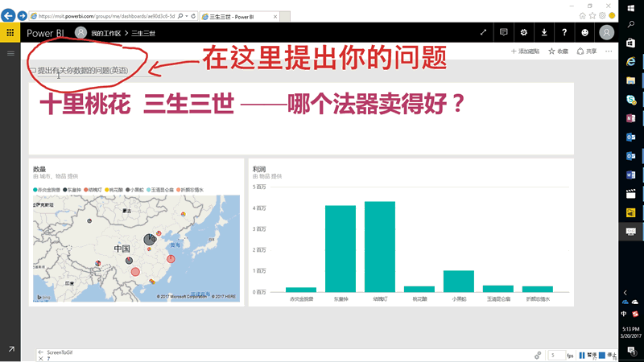Open the dashboard title text tile
644x362 pixels.
(x=301, y=118)
